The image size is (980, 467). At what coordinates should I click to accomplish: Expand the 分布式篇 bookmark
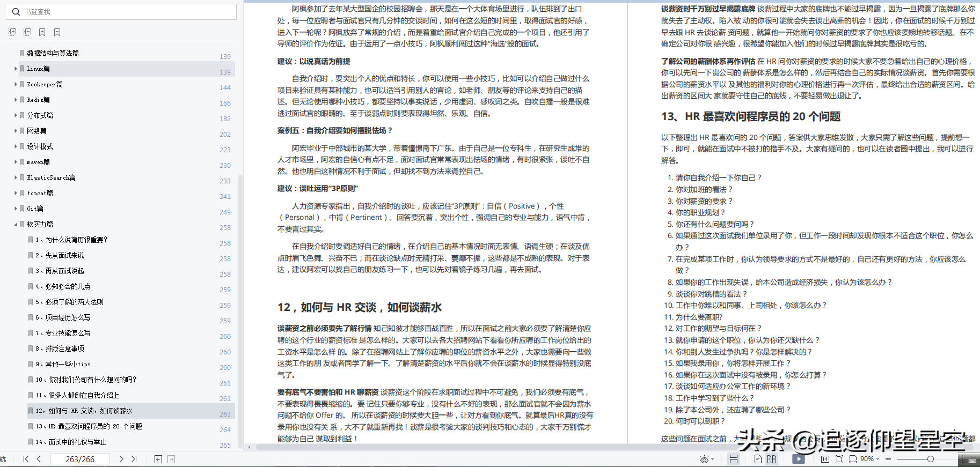pyautogui.click(x=16, y=115)
